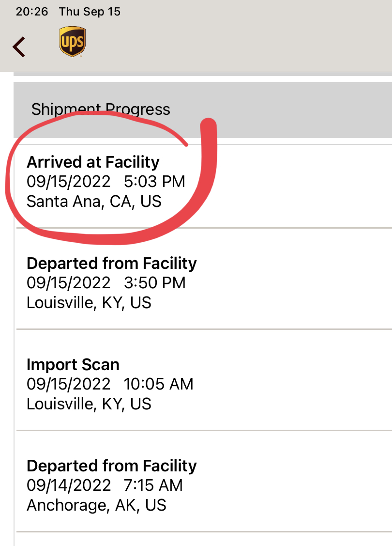Screen dimensions: 392x546
Task: Tap the Thu Sep 15 status date
Action: (90, 12)
